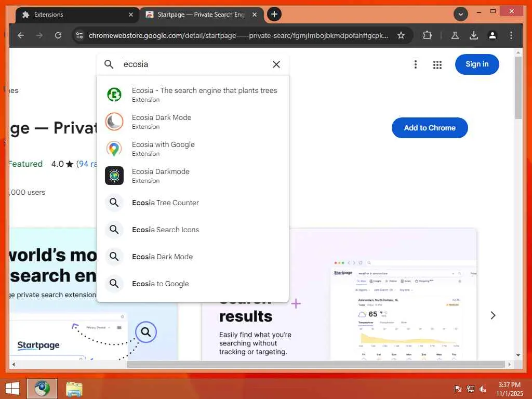The height and width of the screenshot is (399, 532).
Task: Click the browser forward arrow
Action: [39, 35]
